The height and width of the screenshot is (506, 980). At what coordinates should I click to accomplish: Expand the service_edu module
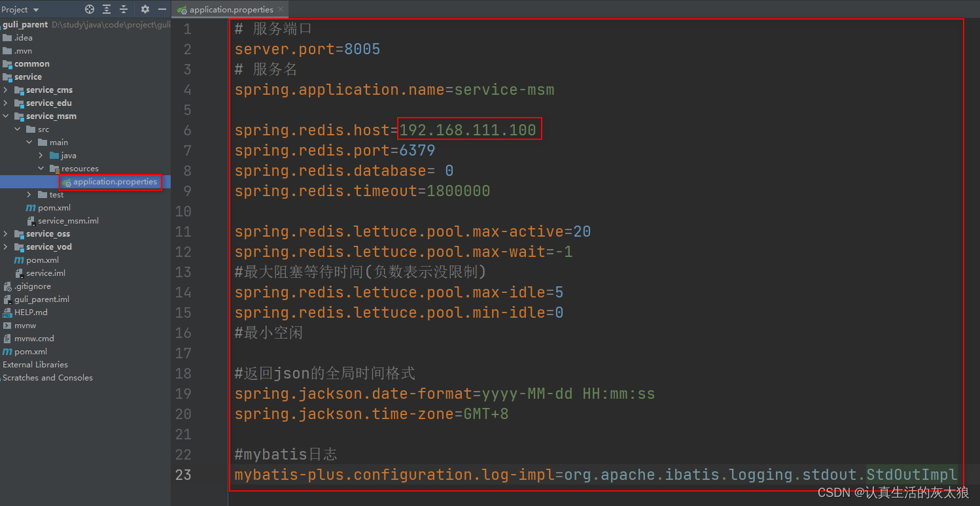pyautogui.click(x=6, y=103)
